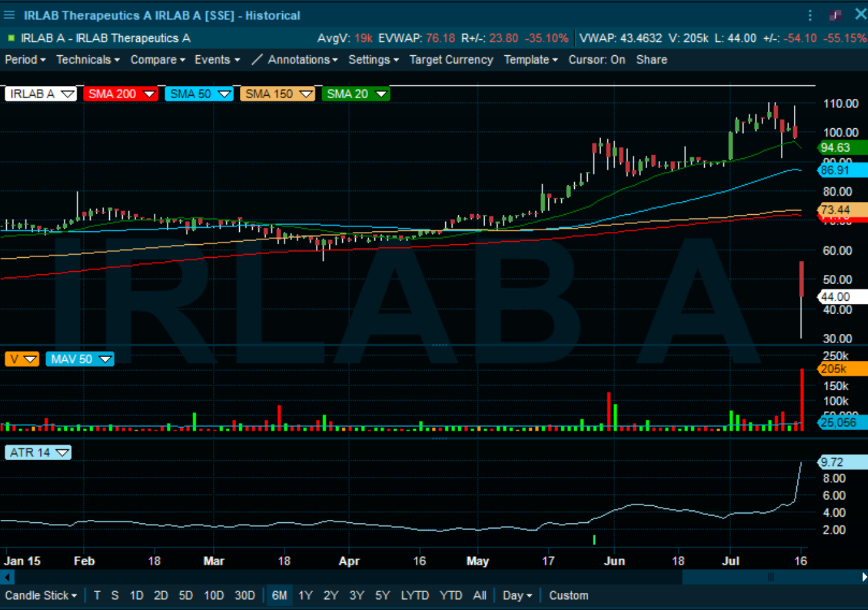The image size is (868, 610).
Task: Toggle Cursor: On setting
Action: tap(597, 60)
